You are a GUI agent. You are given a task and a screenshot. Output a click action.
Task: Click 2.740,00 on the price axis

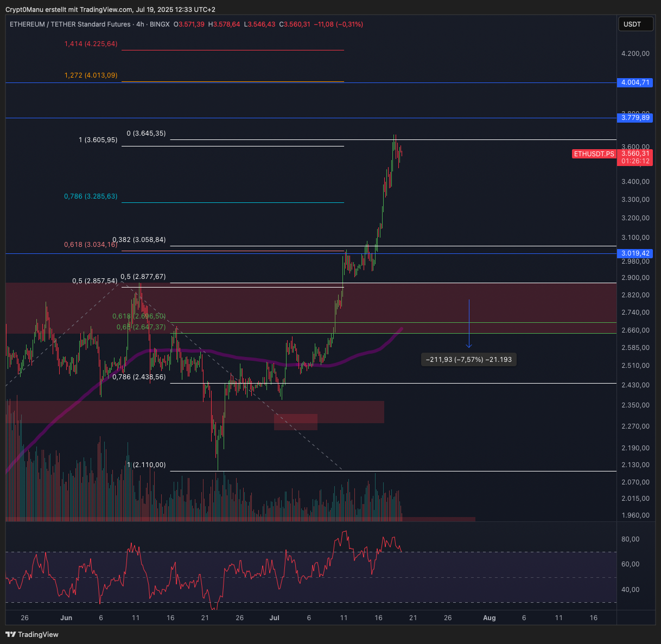635,312
